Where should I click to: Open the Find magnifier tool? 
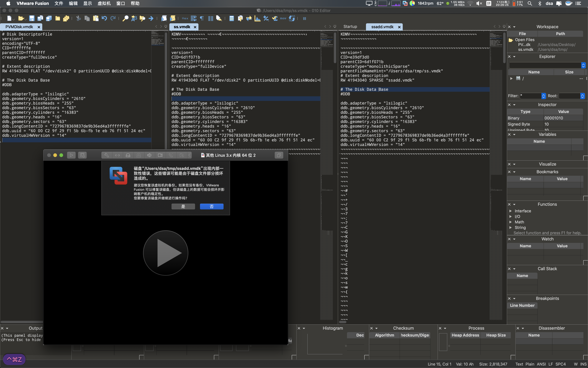125,18
